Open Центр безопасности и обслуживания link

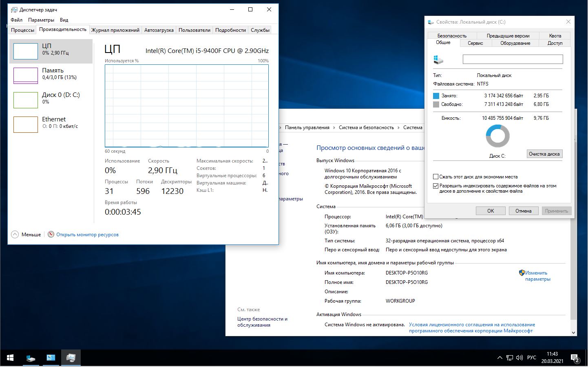coord(262,322)
